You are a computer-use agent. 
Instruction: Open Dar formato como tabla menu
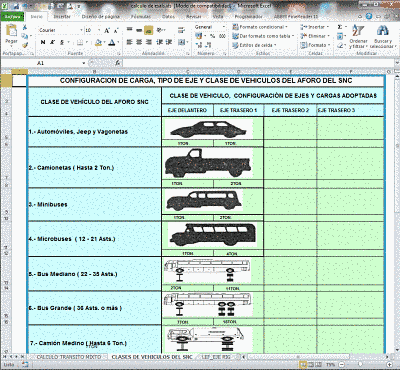pos(263,36)
